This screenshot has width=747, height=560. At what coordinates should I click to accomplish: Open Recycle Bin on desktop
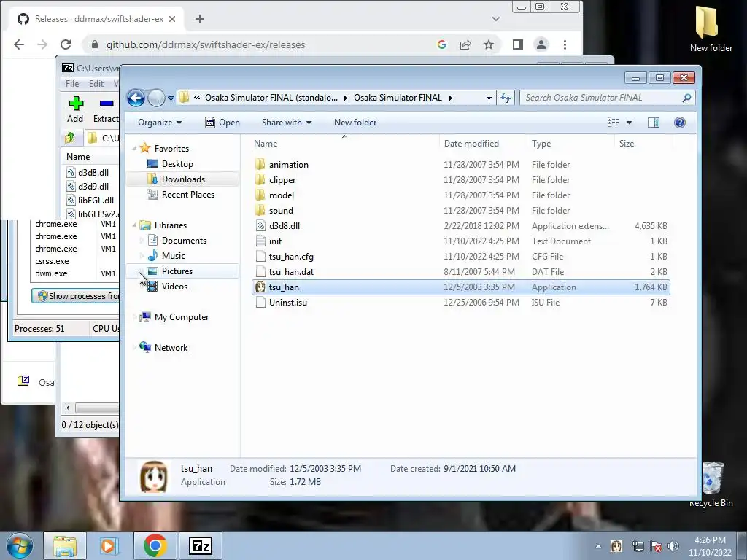pos(711,485)
